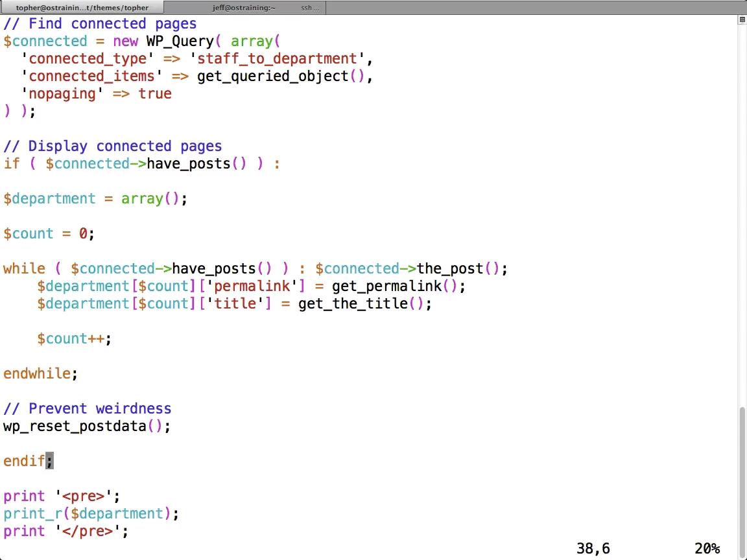Click the 'endwhile;' line

pos(40,374)
